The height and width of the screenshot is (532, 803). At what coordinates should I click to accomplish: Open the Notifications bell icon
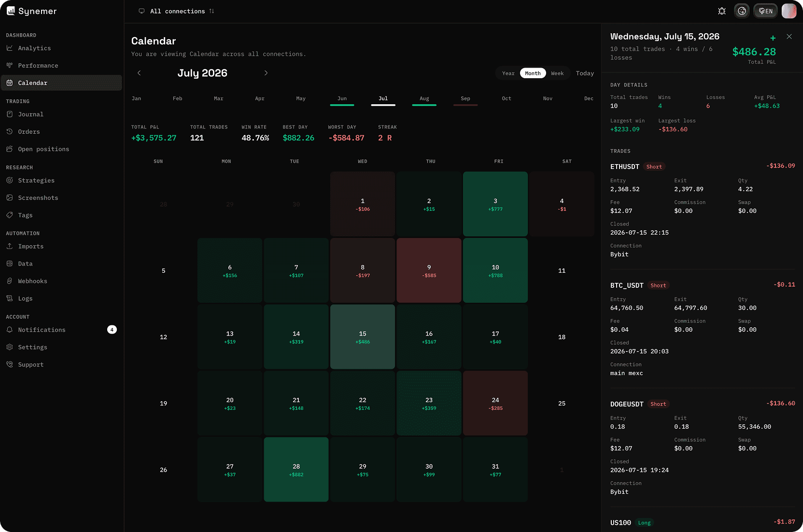coord(10,330)
